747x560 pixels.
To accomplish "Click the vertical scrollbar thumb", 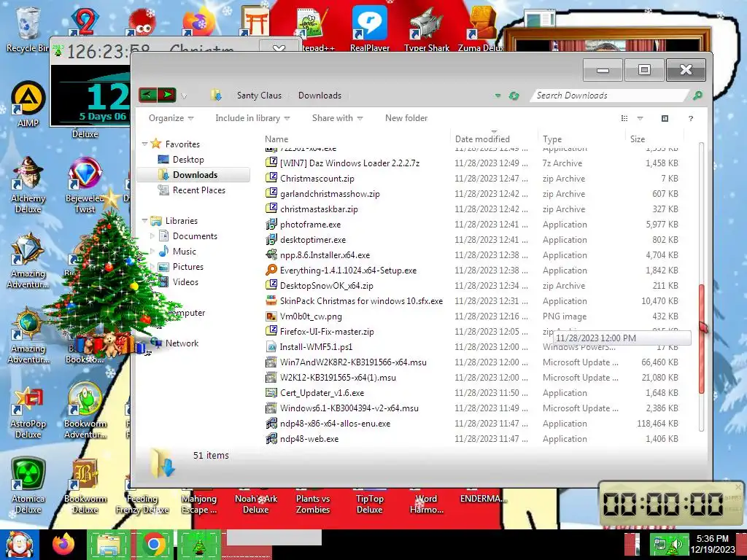I will click(x=701, y=339).
